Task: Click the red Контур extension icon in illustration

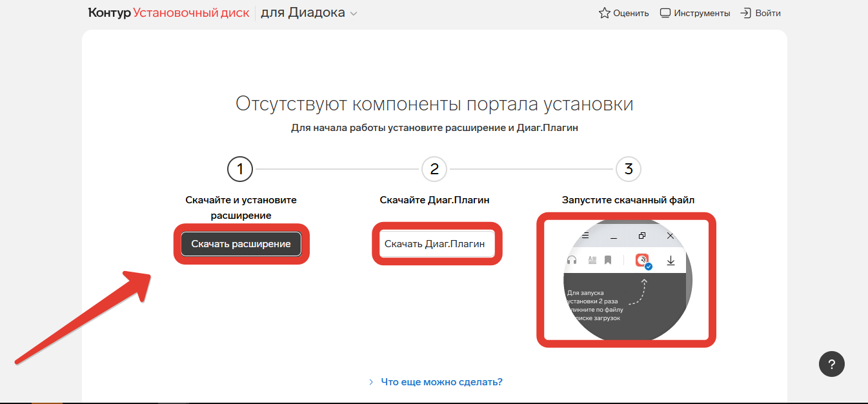Action: click(x=642, y=260)
